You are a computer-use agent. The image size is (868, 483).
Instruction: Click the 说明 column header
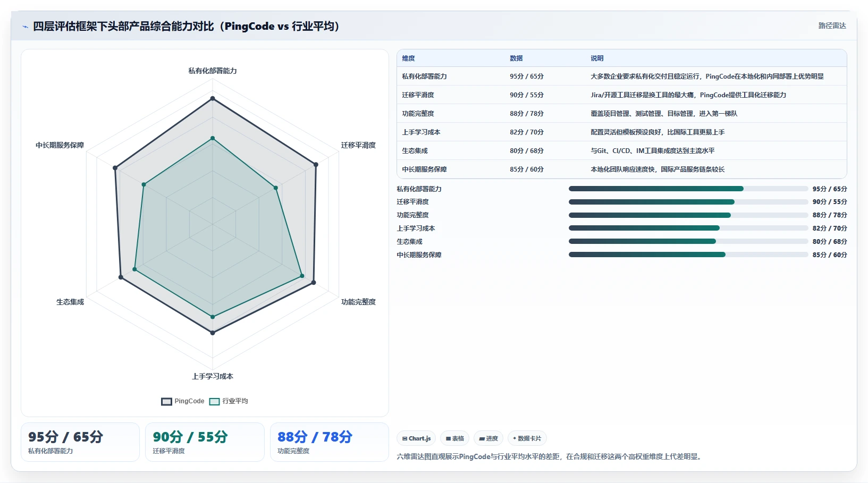pyautogui.click(x=597, y=58)
